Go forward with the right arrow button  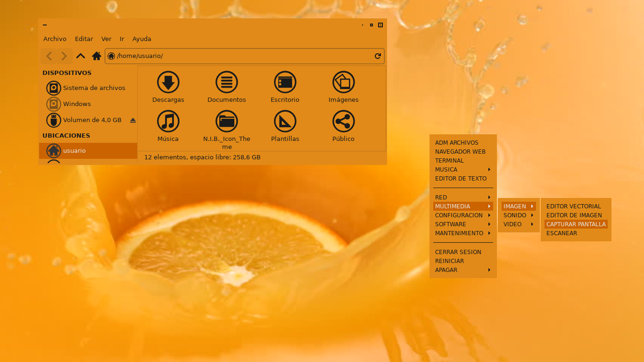point(65,56)
